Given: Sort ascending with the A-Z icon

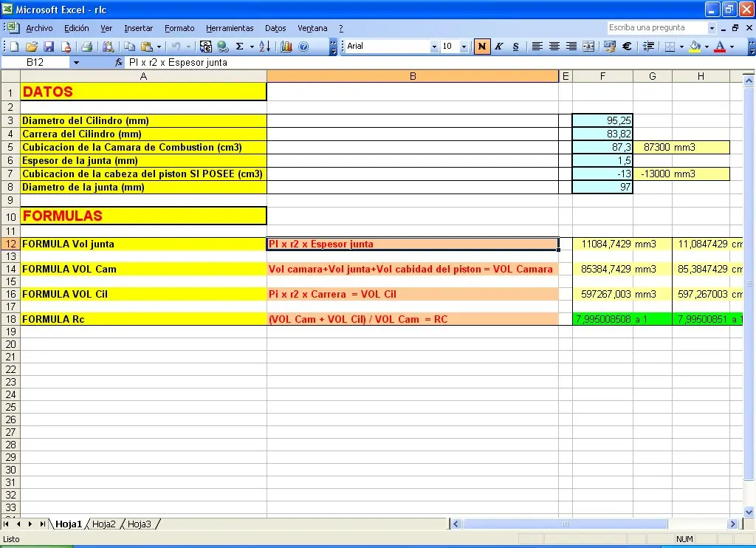Looking at the screenshot, I should click(265, 47).
